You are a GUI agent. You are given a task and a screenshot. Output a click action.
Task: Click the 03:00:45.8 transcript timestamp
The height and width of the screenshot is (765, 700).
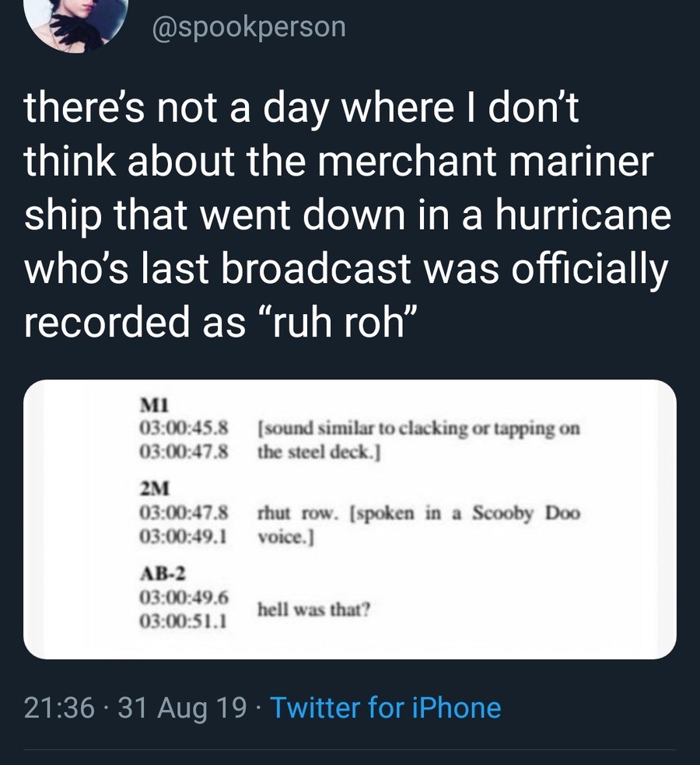click(184, 428)
